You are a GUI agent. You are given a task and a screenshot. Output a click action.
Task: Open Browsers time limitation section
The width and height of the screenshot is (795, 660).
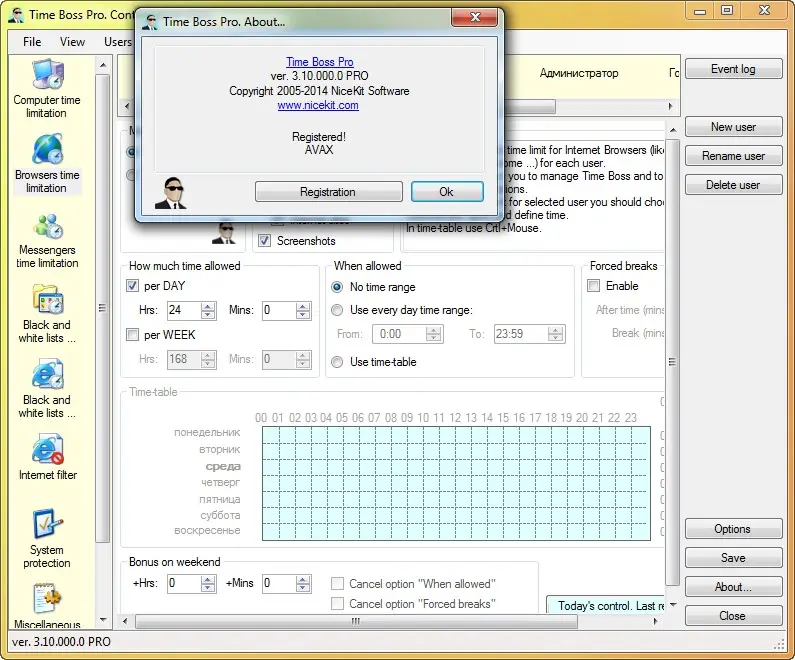coord(47,164)
